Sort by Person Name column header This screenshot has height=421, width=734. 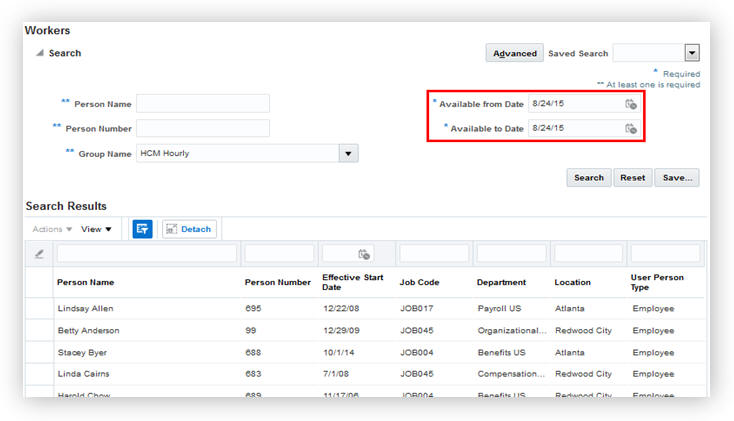tap(86, 282)
